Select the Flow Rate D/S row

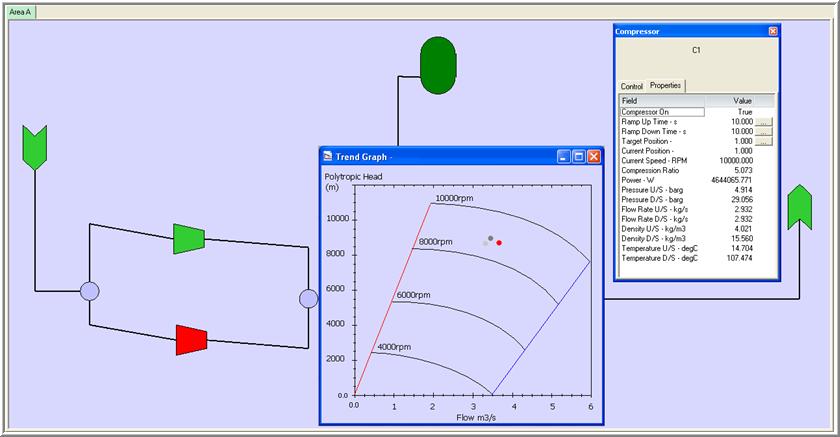(x=697, y=219)
